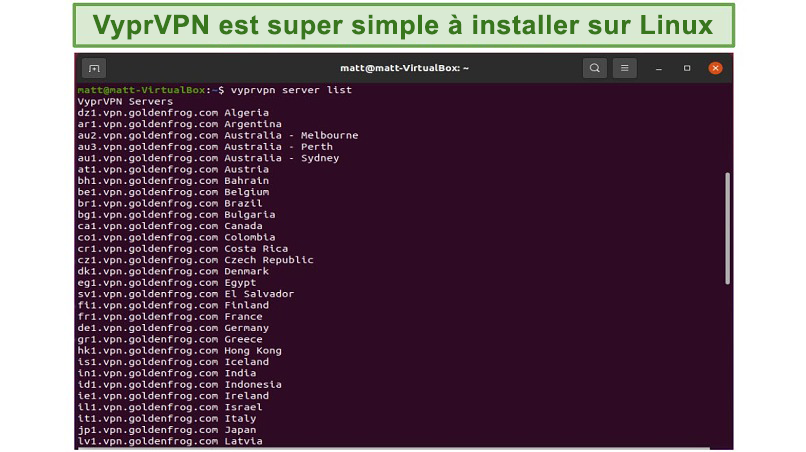Select the Israel server row
The height and width of the screenshot is (452, 806).
coord(170,407)
